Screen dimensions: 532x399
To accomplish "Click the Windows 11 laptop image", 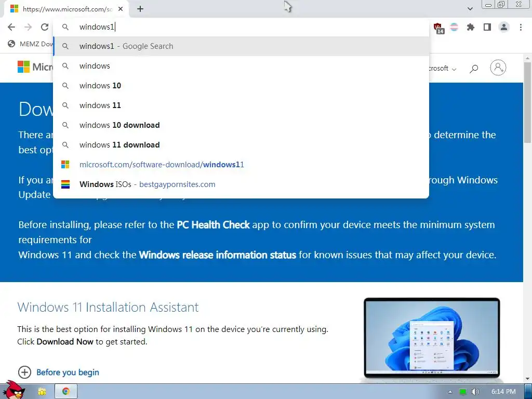I will click(x=432, y=338).
